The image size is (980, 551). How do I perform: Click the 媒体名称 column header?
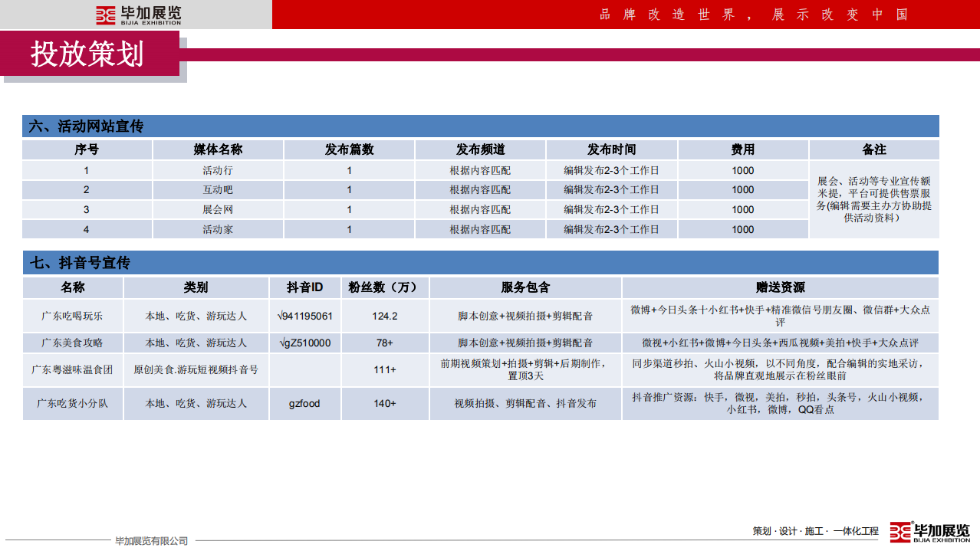(x=218, y=149)
